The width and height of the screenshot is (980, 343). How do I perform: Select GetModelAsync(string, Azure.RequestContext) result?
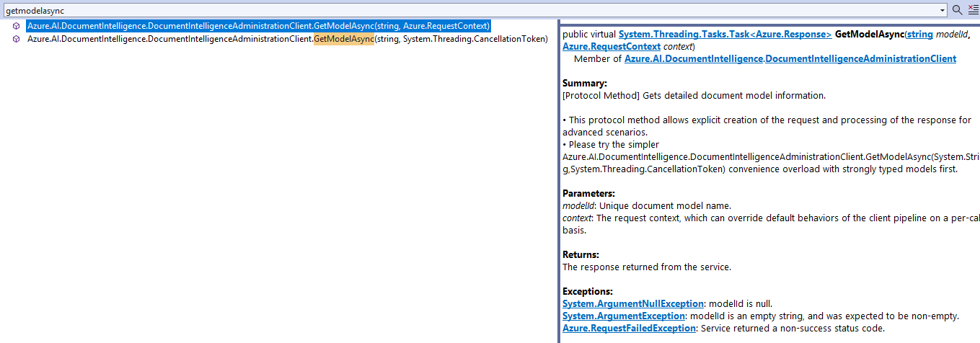[258, 26]
